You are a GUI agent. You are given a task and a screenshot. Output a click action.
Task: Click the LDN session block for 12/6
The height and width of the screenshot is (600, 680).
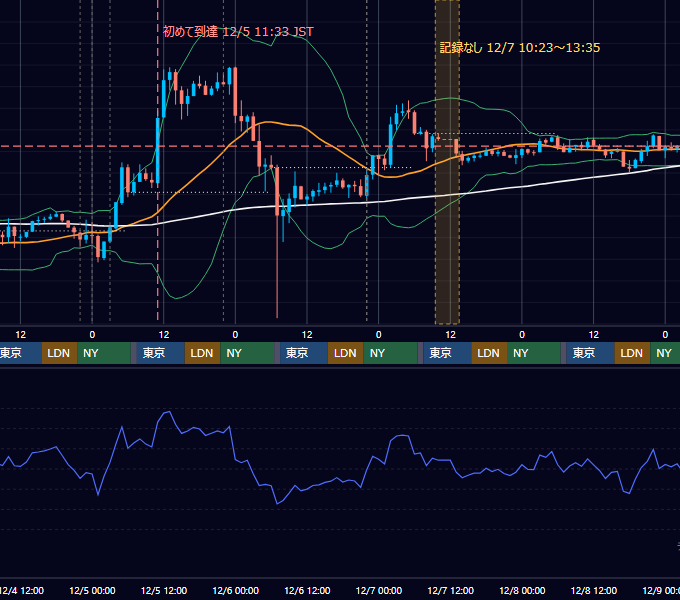346,353
